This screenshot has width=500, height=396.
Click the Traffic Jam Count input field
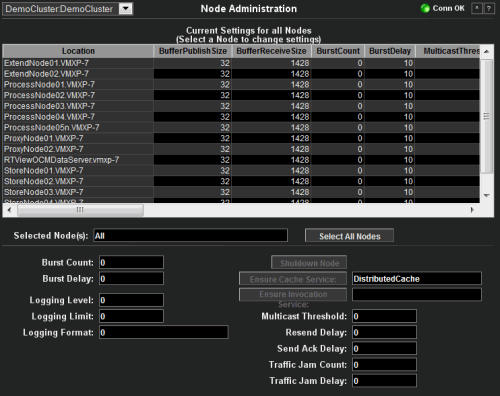(384, 365)
